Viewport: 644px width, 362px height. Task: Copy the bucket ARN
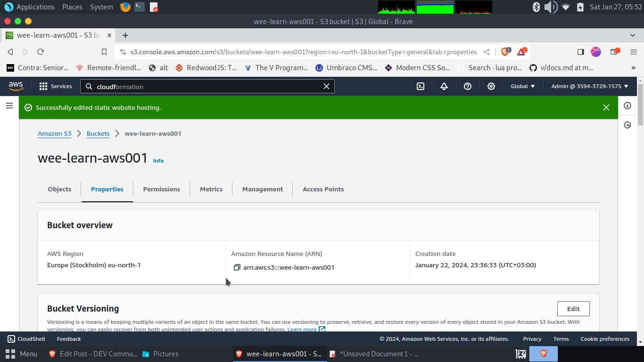(237, 267)
